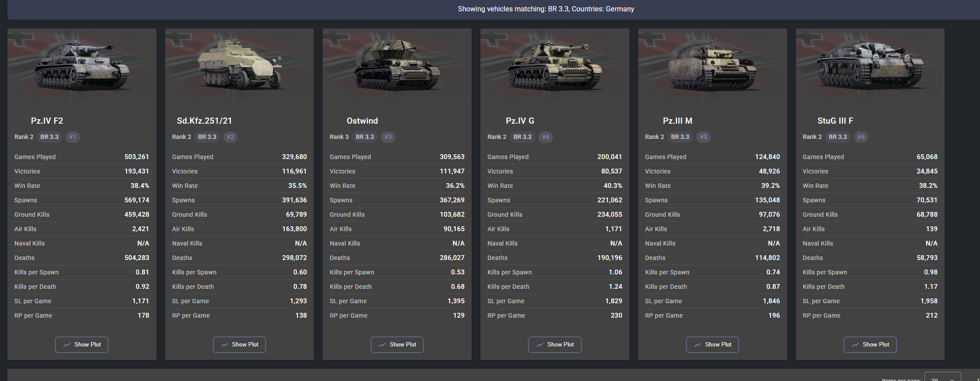Show Plot for the Pz.IV G
980x381 pixels.
[x=555, y=344]
